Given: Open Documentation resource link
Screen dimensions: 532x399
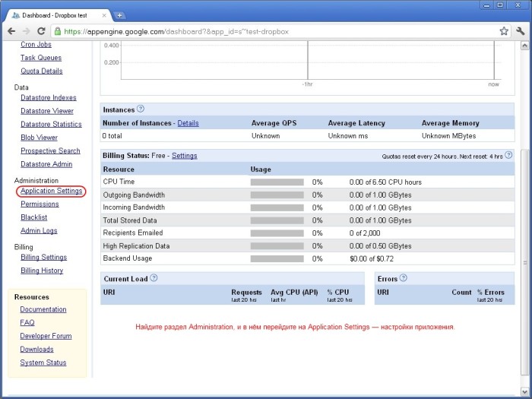Looking at the screenshot, I should 43,309.
